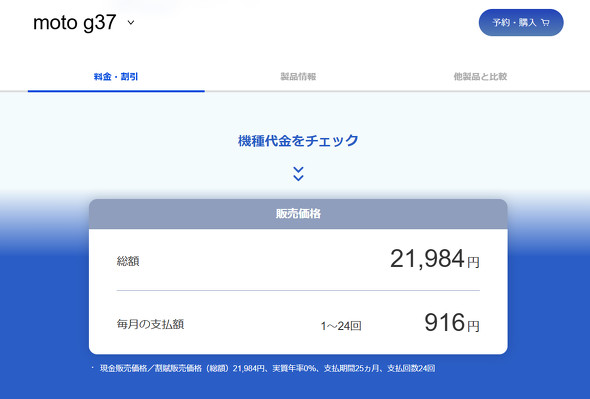Select the 総額 label
The image size is (590, 399).
pos(128,261)
